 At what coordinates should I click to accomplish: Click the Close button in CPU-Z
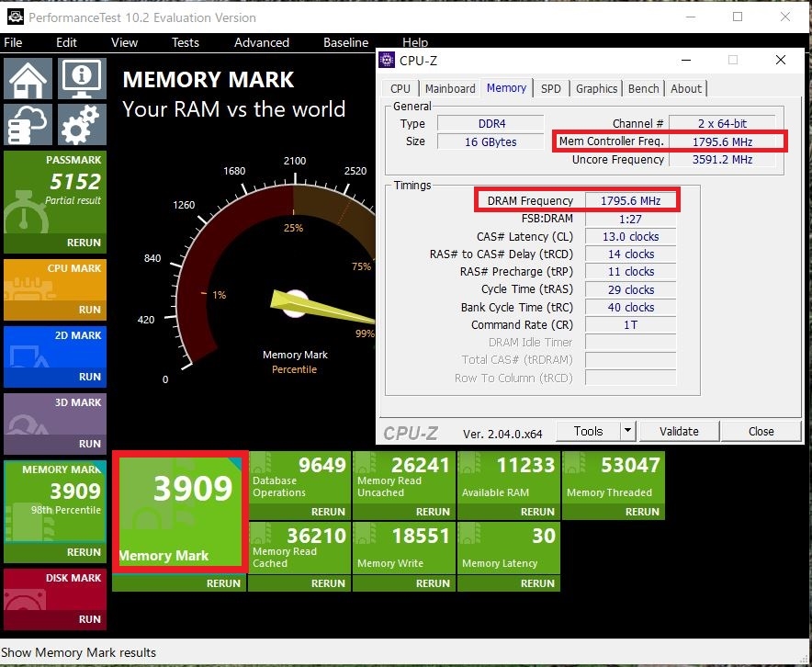pyautogui.click(x=761, y=432)
